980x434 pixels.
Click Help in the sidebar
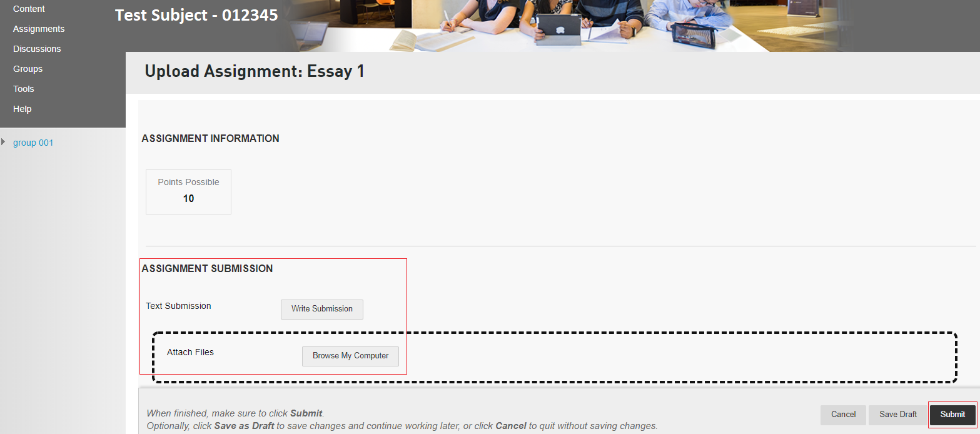click(22, 109)
